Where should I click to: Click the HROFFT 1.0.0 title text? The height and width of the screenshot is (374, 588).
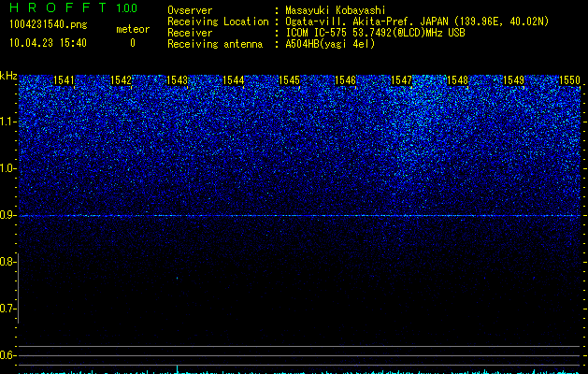click(x=74, y=7)
